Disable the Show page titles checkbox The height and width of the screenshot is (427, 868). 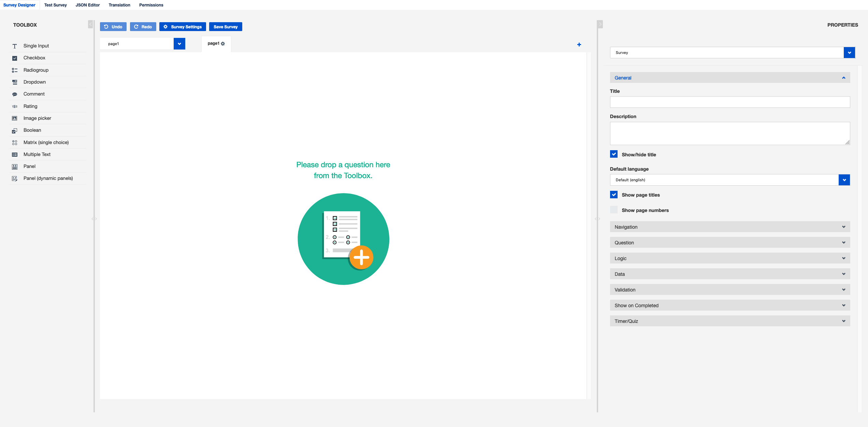point(614,195)
